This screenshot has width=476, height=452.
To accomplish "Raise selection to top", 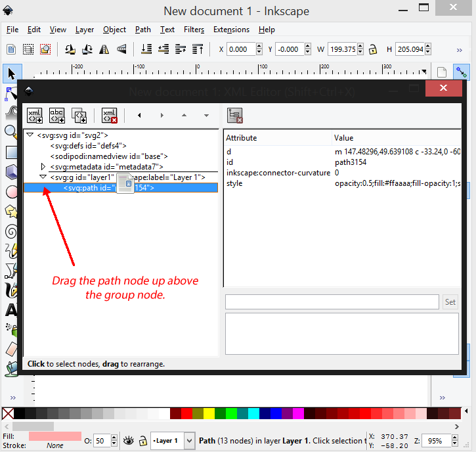I will click(198, 49).
